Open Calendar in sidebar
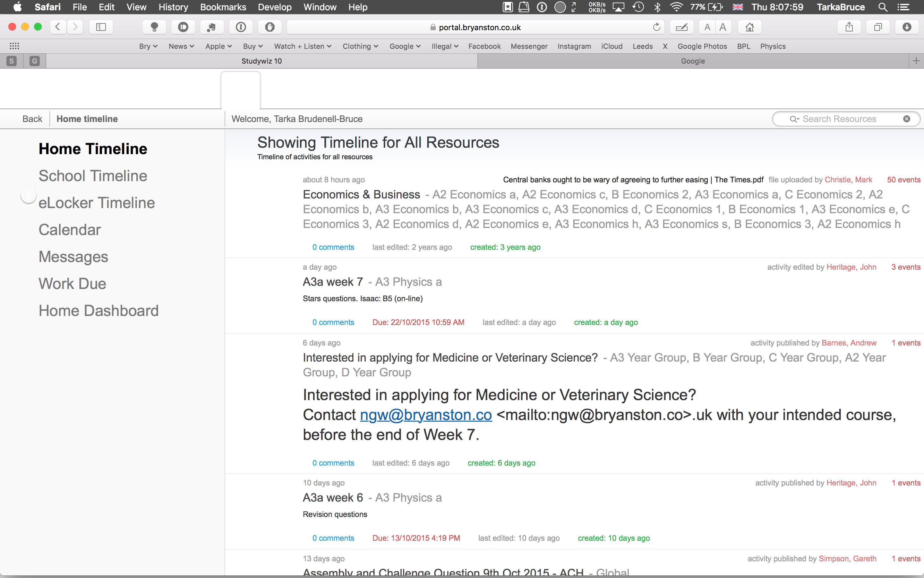 click(70, 230)
